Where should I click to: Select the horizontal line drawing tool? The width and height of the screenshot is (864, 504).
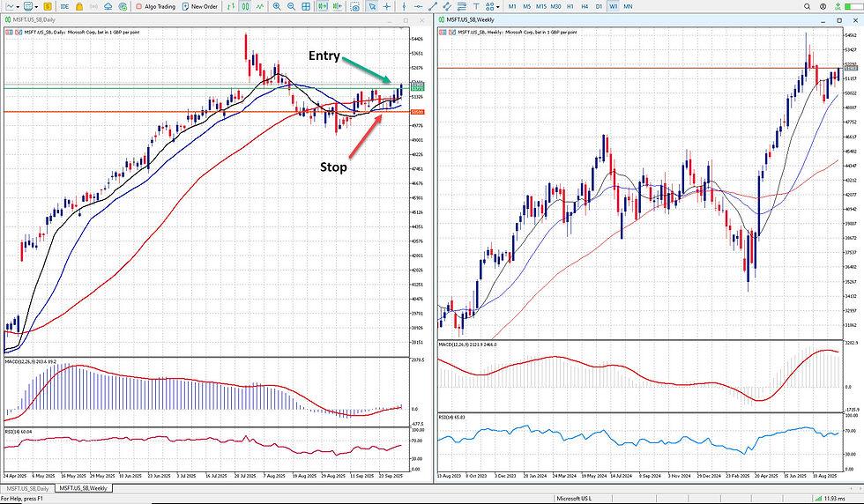pos(418,7)
